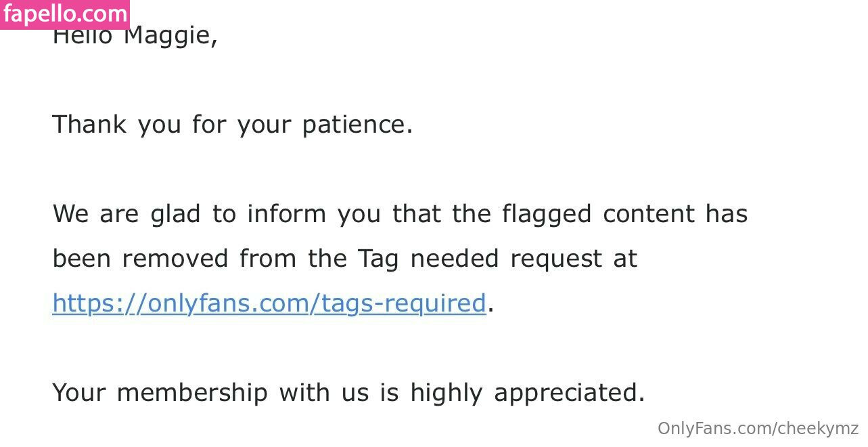Click the OnlyFans.com/cheekymz watermark
The height and width of the screenshot is (447, 868).
[x=758, y=429]
